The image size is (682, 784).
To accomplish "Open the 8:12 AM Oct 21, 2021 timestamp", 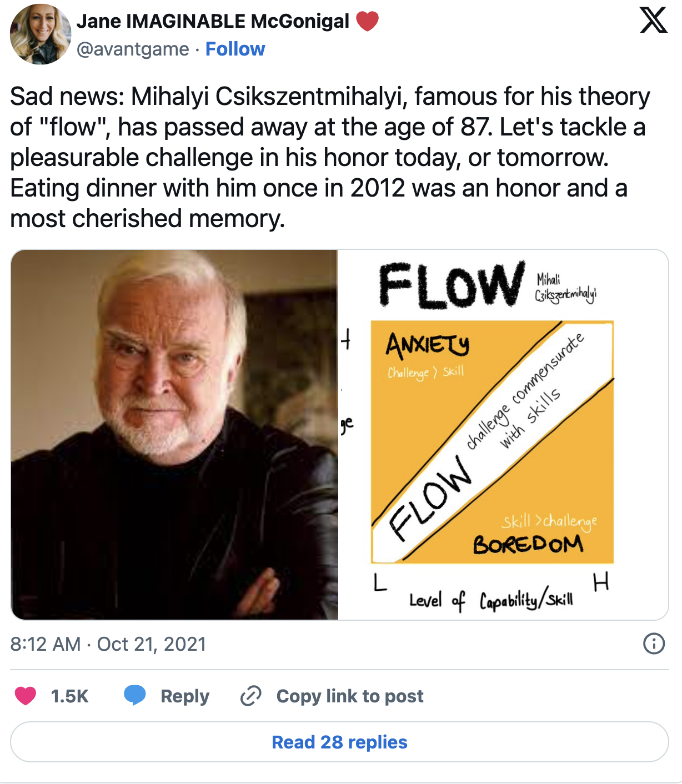I will click(108, 644).
